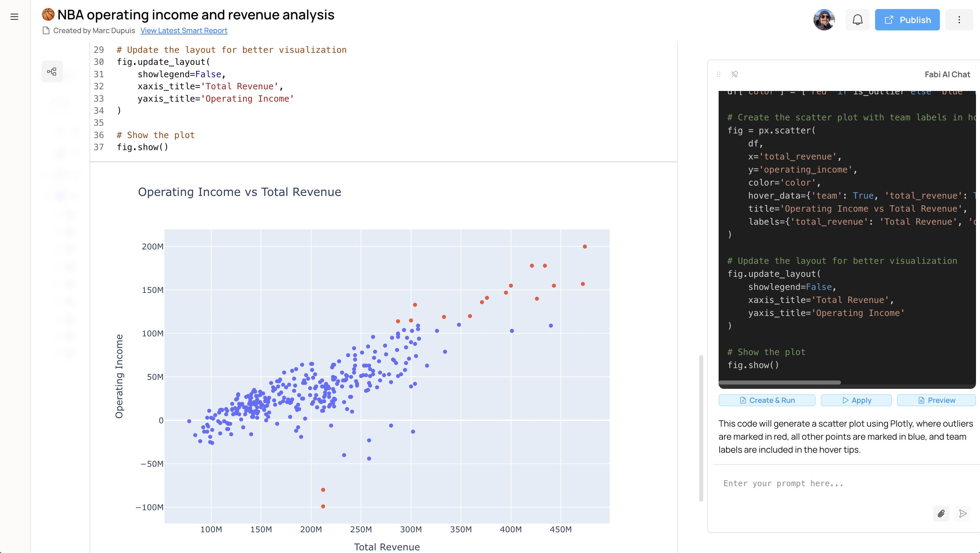Open the dependency graph sidebar icon
This screenshot has height=553, width=980.
click(x=52, y=72)
